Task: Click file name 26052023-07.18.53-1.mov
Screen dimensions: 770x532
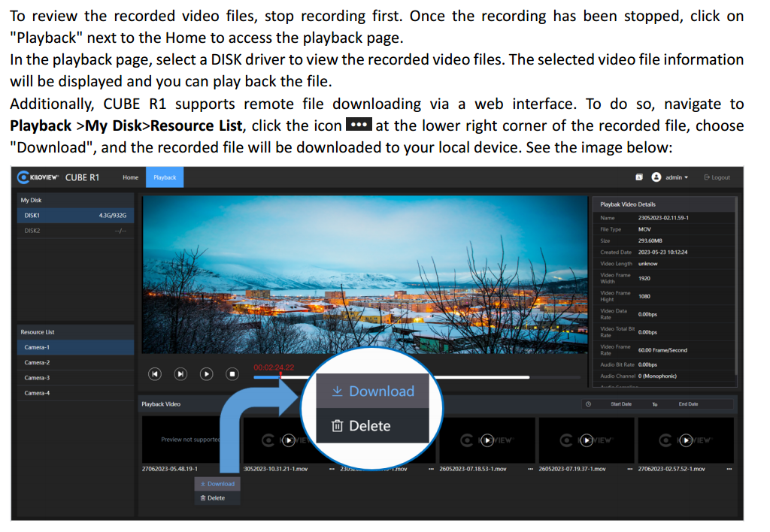Action: [x=473, y=469]
